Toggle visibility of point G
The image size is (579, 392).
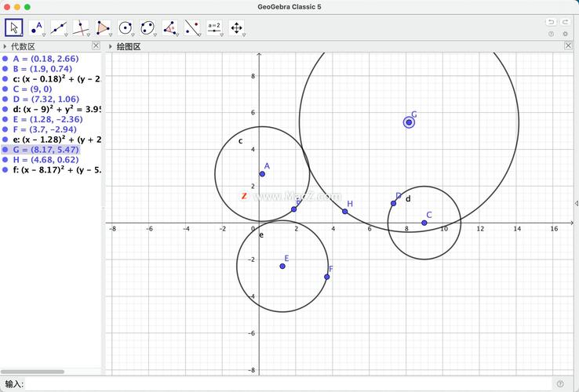pos(5,150)
